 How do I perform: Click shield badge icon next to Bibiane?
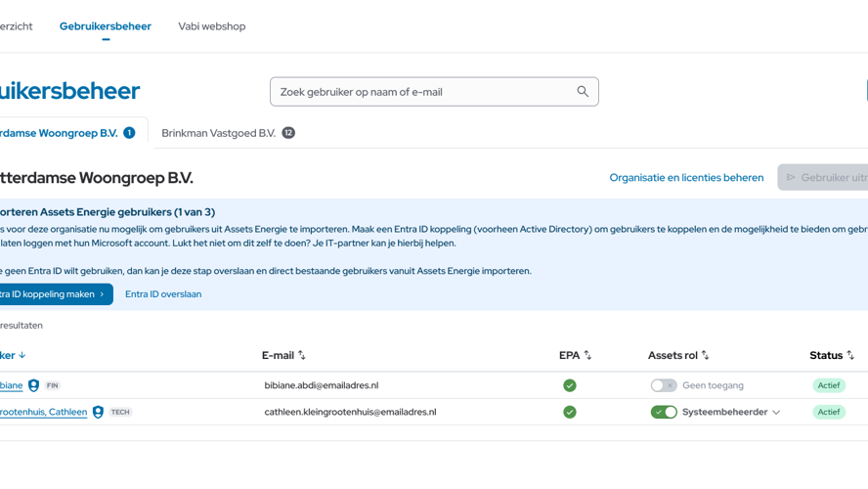click(x=33, y=385)
